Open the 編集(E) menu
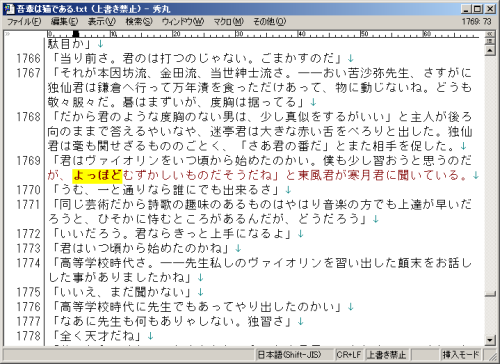Screen dimensions: 500x364 64,22
